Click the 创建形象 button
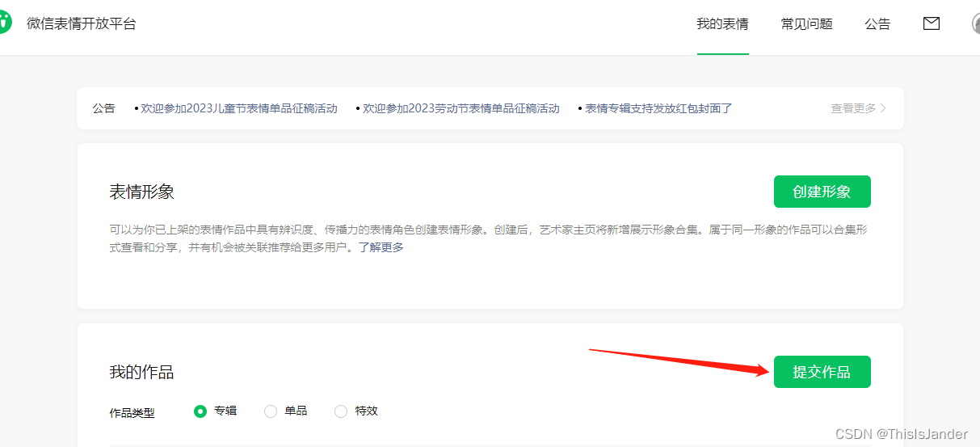980x447 pixels. click(x=822, y=192)
